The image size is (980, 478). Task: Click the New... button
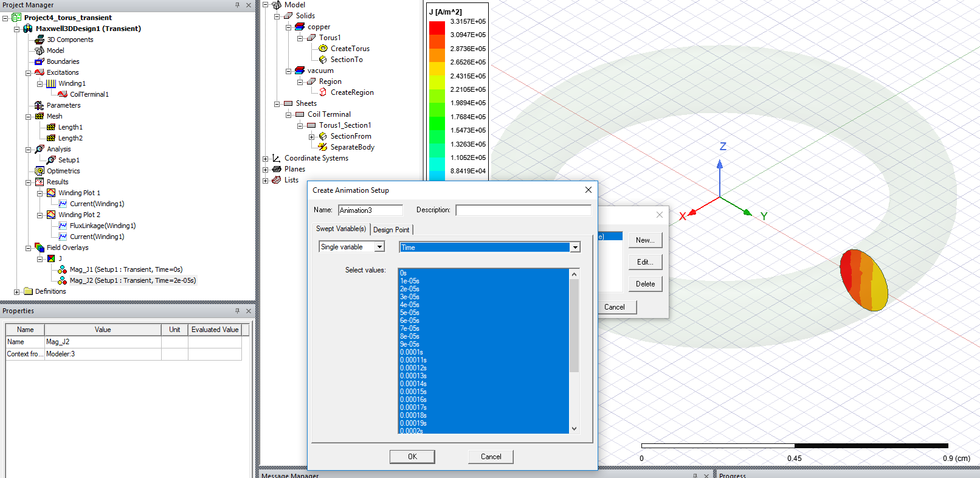(x=645, y=240)
